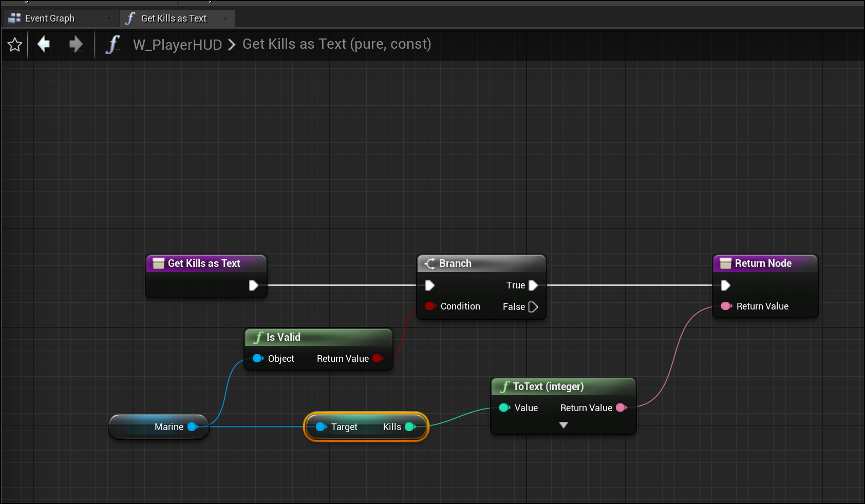Click the Return Node's Return Value text pin
Screen dimensions: 865x504
pos(726,306)
